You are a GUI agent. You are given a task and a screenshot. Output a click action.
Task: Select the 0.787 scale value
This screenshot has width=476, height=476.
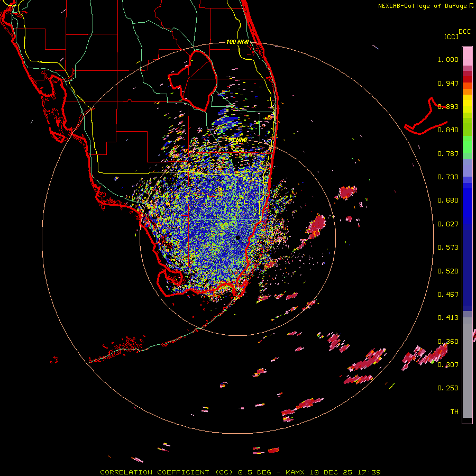coord(448,153)
